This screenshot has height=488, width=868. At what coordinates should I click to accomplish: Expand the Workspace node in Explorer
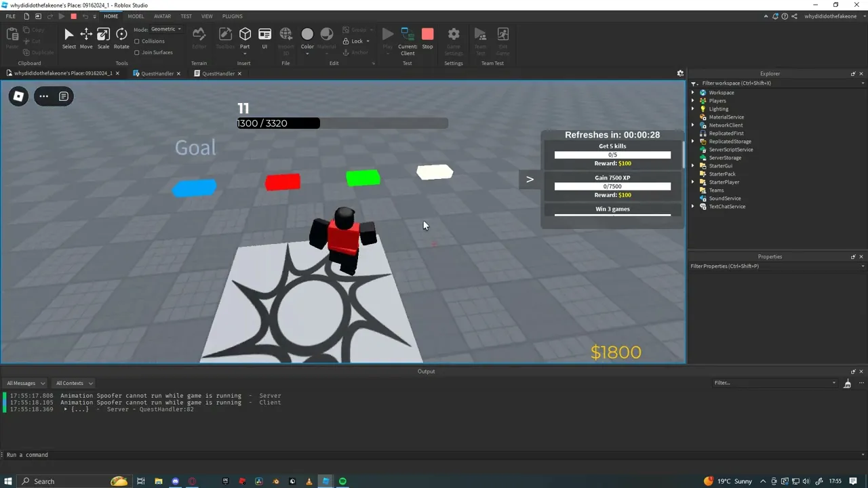pyautogui.click(x=693, y=93)
